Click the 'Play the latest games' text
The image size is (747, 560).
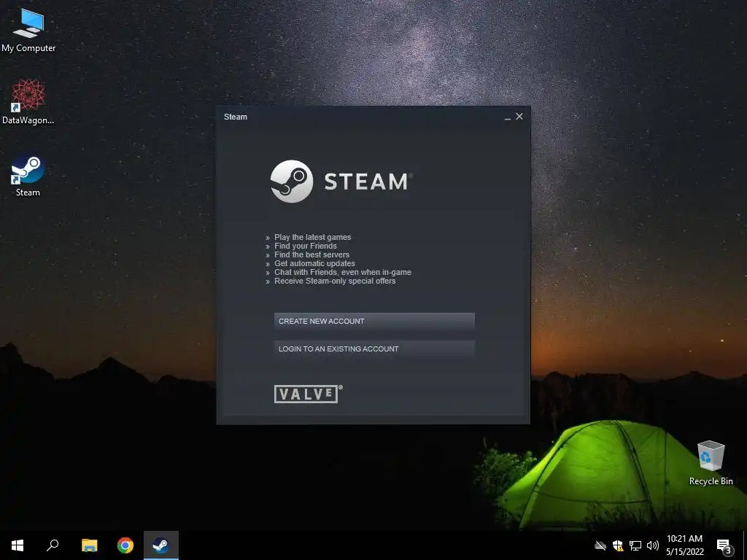click(312, 237)
